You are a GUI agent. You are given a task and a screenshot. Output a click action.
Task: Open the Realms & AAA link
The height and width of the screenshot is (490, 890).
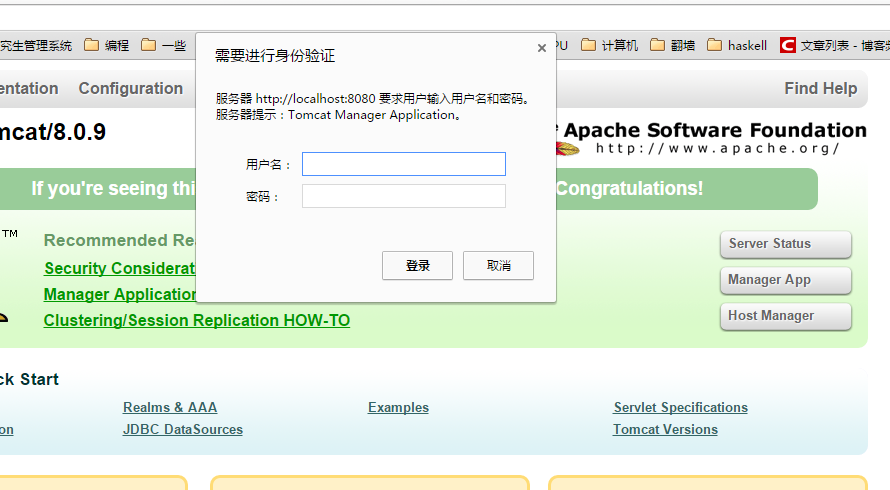(x=170, y=408)
